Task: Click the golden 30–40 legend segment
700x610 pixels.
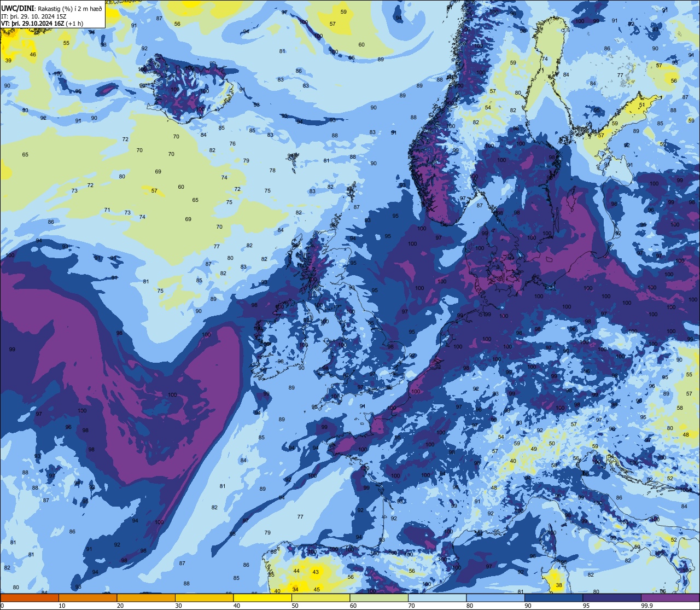Action: tap(204, 597)
